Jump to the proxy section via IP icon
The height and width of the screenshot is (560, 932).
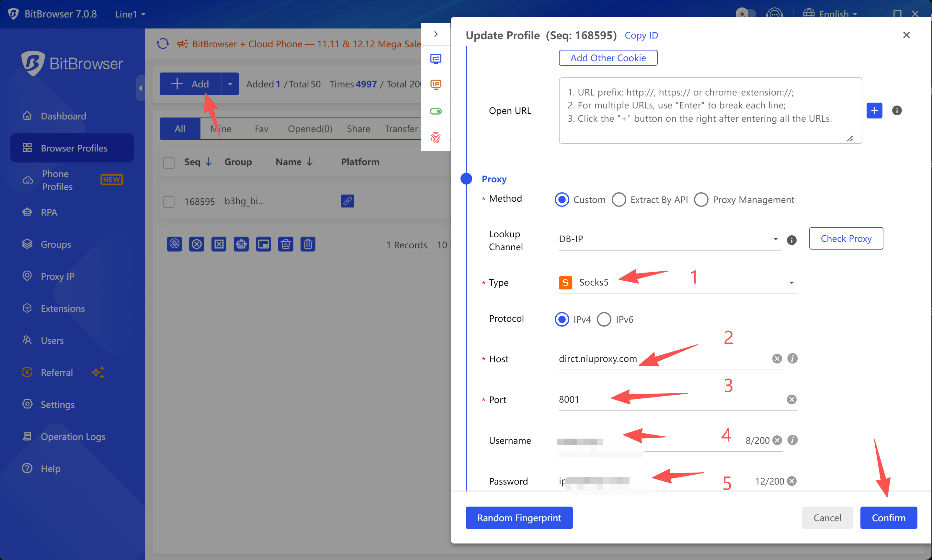pos(436,84)
